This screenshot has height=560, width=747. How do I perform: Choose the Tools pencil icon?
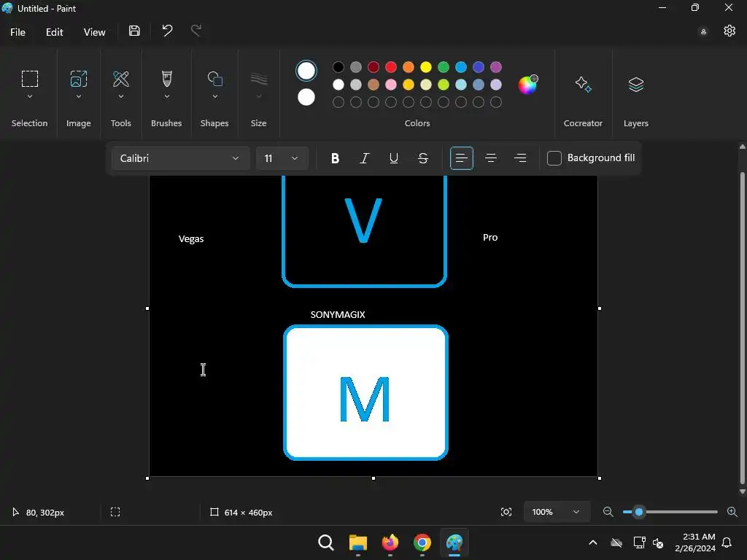click(121, 79)
